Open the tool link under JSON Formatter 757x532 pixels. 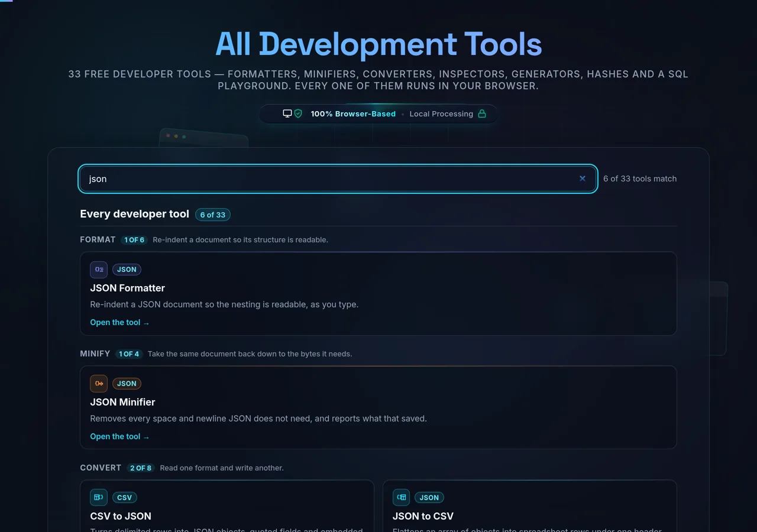coord(119,323)
